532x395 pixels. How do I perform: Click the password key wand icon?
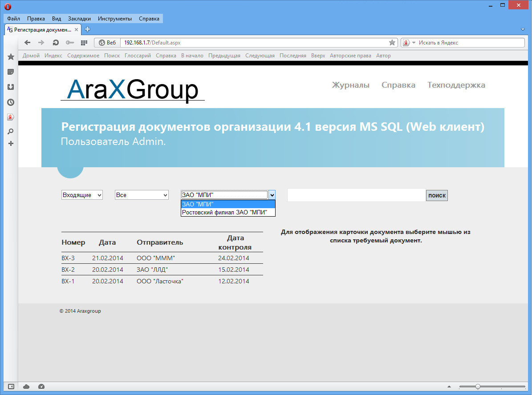coord(70,42)
